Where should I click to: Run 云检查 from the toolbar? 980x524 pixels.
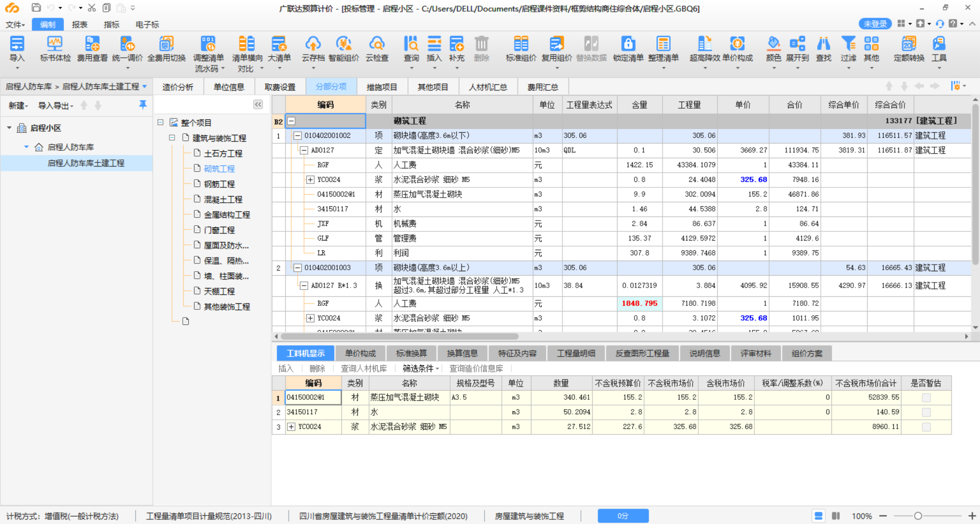(x=377, y=50)
